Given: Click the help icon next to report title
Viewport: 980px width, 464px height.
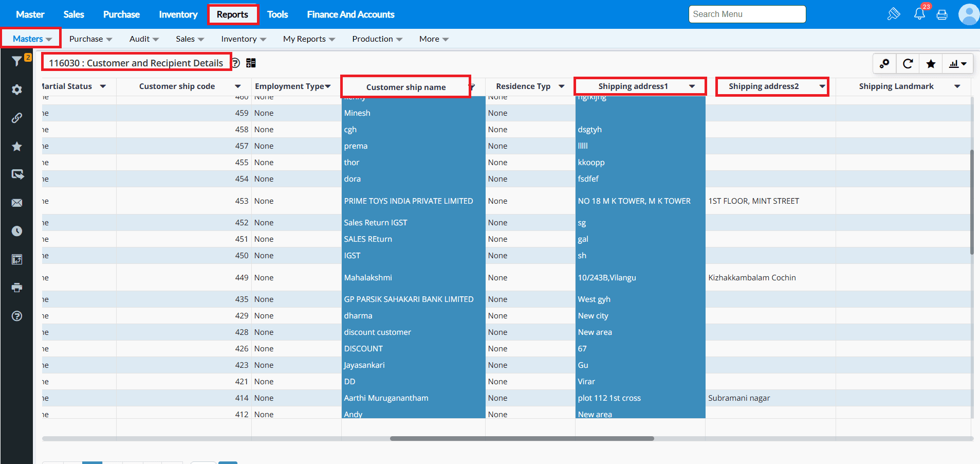Looking at the screenshot, I should (235, 63).
